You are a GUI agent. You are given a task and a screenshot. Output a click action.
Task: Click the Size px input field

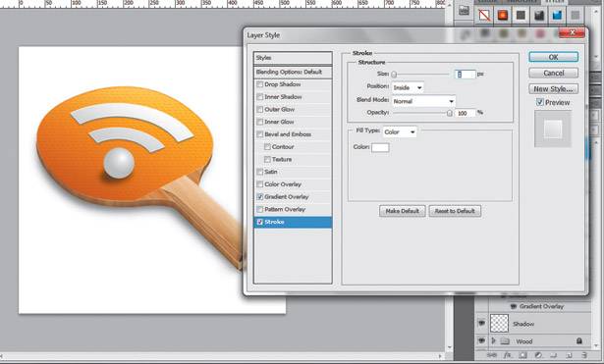[465, 74]
